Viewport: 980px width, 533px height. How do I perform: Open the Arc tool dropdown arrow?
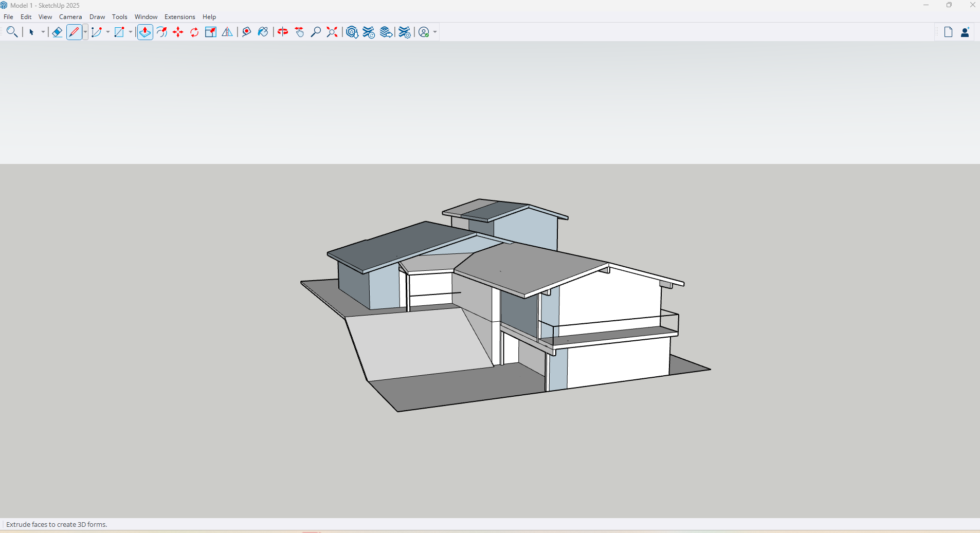click(108, 32)
